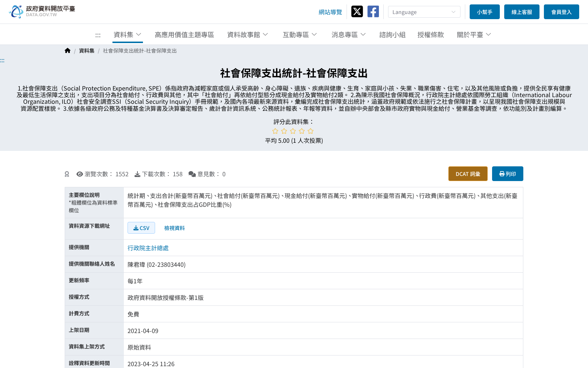Click the 檢視資料 link

click(x=175, y=228)
